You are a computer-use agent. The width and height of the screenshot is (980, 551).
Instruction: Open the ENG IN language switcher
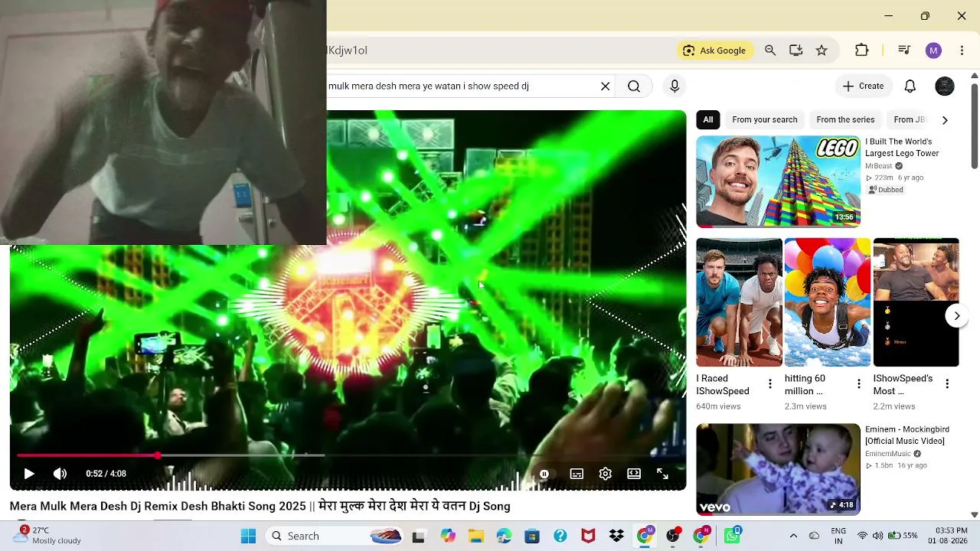[838, 536]
